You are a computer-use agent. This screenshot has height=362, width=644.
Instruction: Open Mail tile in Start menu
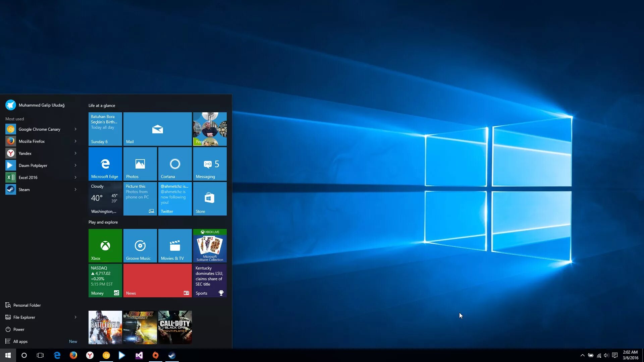(157, 129)
